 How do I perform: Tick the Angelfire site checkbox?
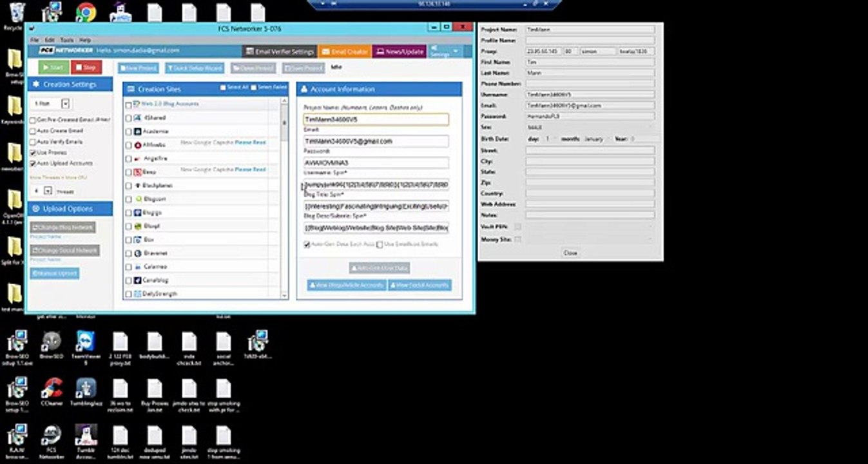tap(128, 159)
